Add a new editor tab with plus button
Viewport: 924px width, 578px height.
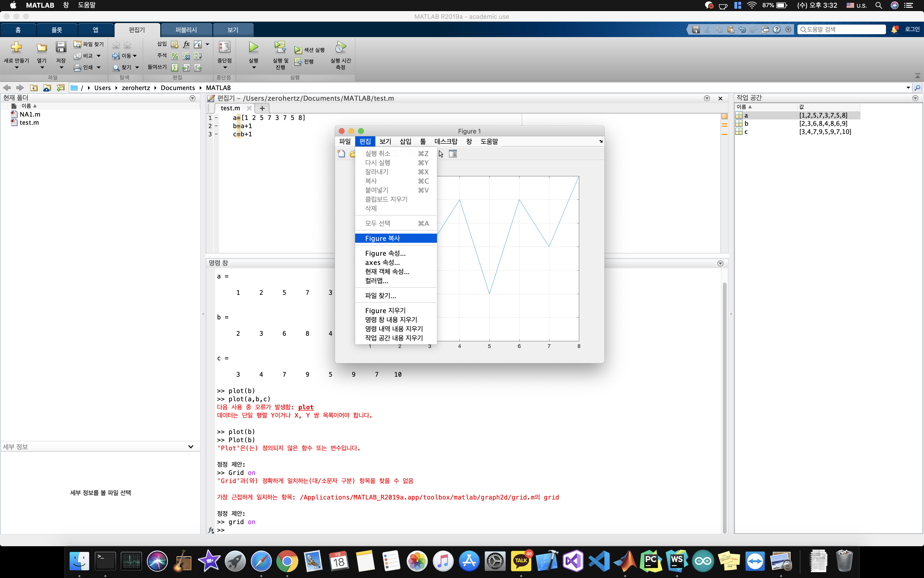(x=262, y=108)
